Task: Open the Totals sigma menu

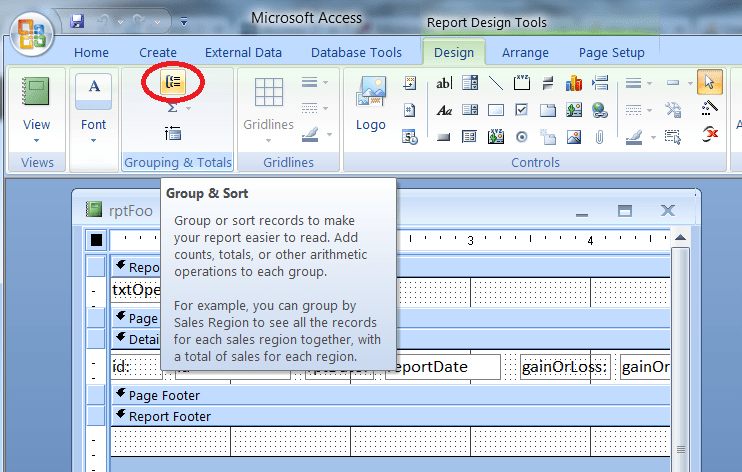Action: [178, 108]
